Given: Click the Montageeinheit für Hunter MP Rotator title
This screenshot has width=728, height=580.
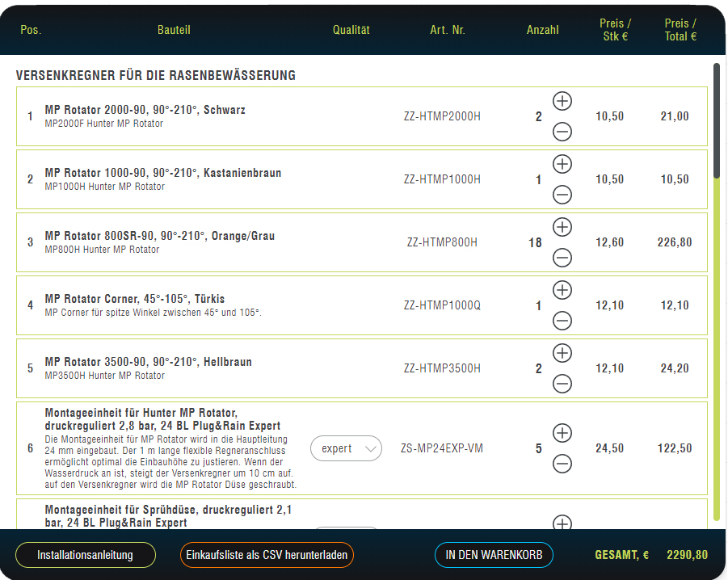Looking at the screenshot, I should [x=162, y=419].
